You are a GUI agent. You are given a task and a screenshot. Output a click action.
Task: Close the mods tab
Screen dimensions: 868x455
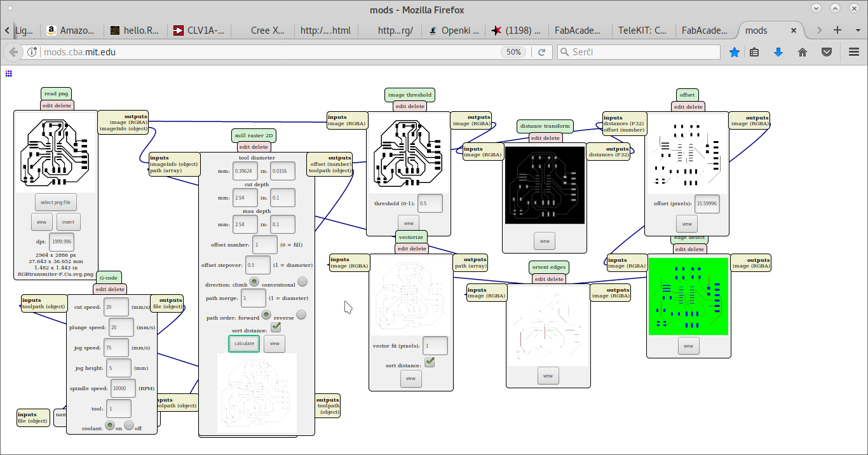click(x=794, y=30)
